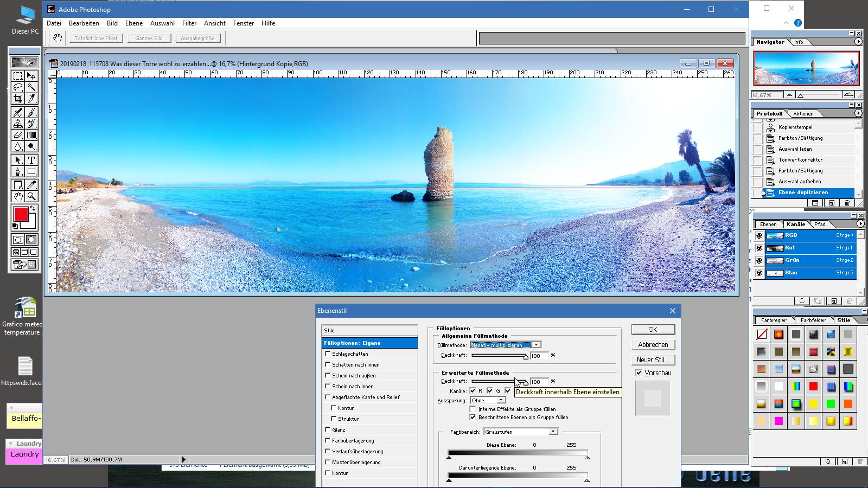868x488 pixels.
Task: Select the Crop tool
Action: (18, 99)
